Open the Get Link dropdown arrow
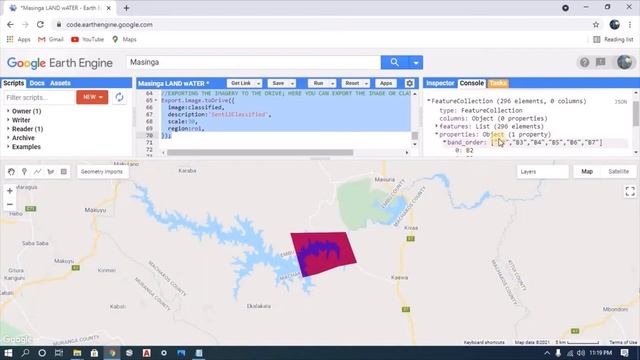The height and width of the screenshot is (360, 640). pyautogui.click(x=258, y=83)
